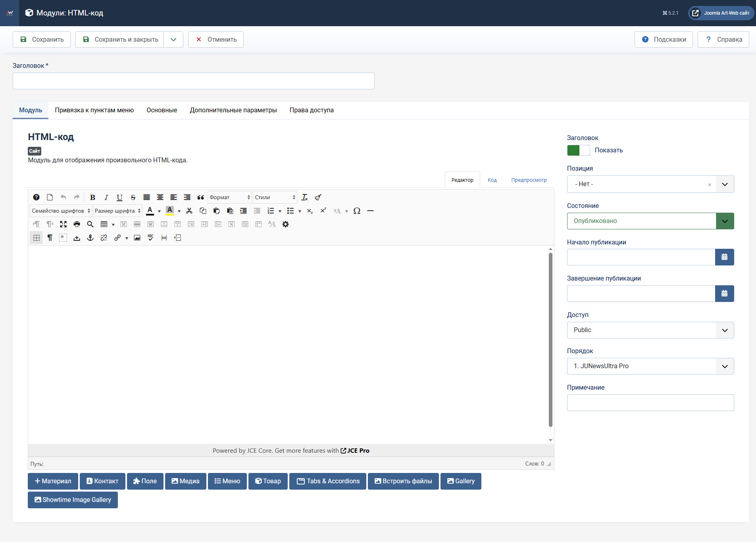This screenshot has height=542, width=756.
Task: Open Семейство шрифтов dropdown
Action: point(61,211)
